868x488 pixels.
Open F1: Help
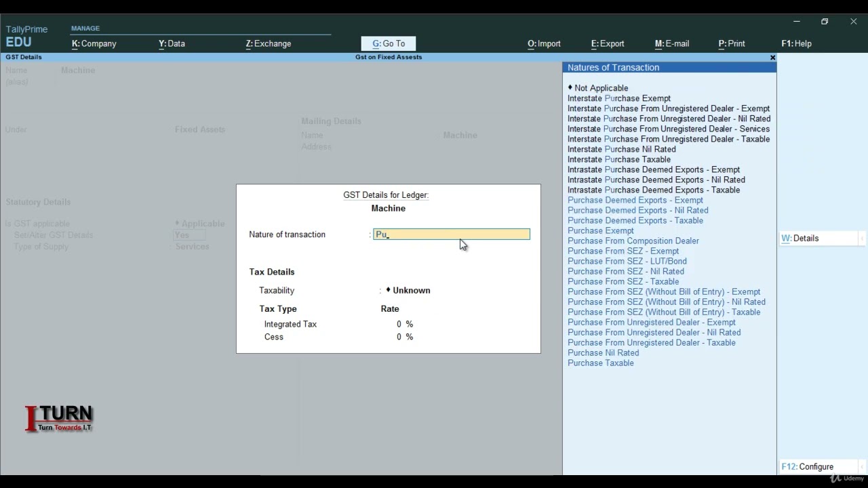click(796, 43)
